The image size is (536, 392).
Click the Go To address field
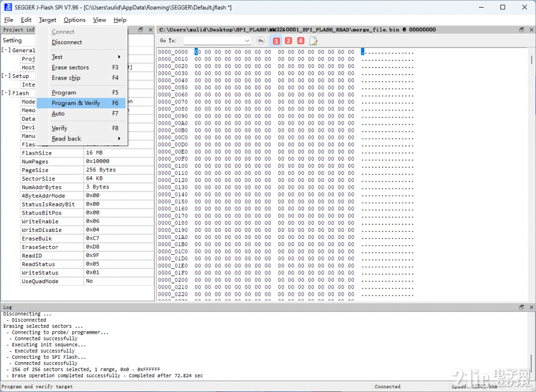214,41
